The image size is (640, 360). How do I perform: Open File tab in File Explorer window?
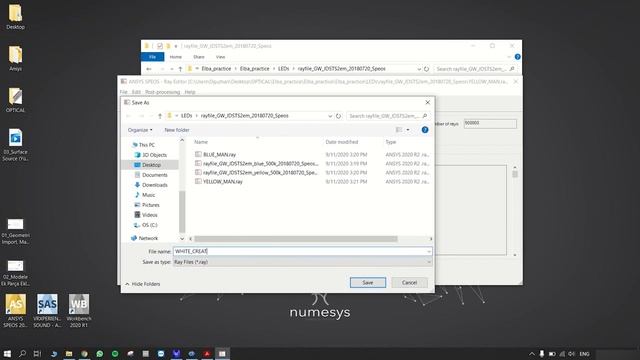[x=153, y=57]
